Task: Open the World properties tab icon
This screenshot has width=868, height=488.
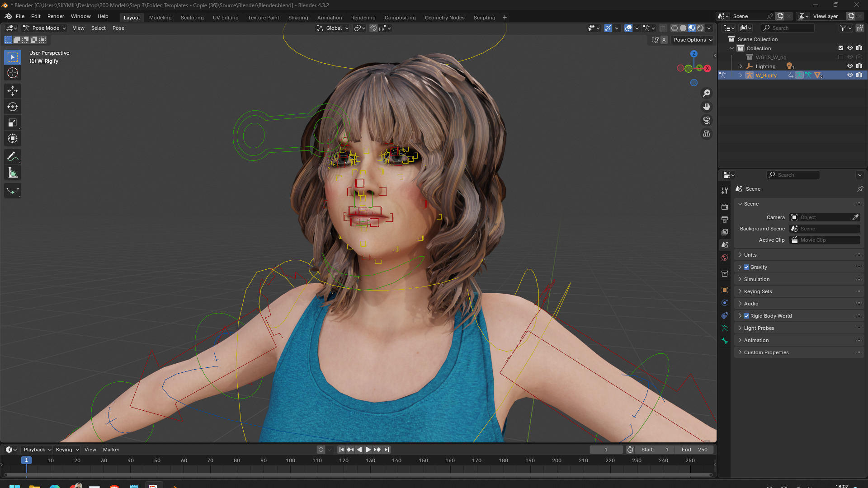Action: (x=725, y=258)
